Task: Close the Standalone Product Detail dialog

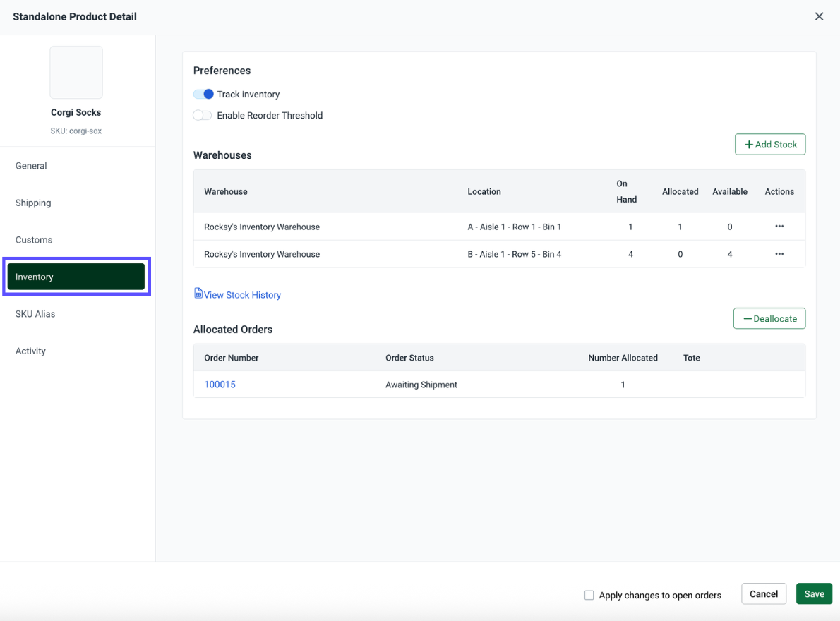Action: 819,17
